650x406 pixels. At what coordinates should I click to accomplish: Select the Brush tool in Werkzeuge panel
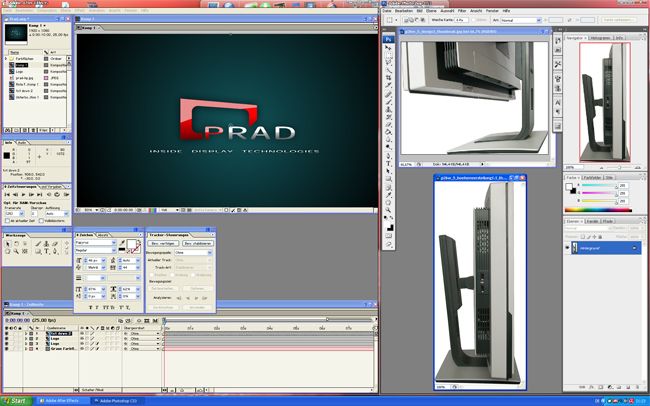38,244
